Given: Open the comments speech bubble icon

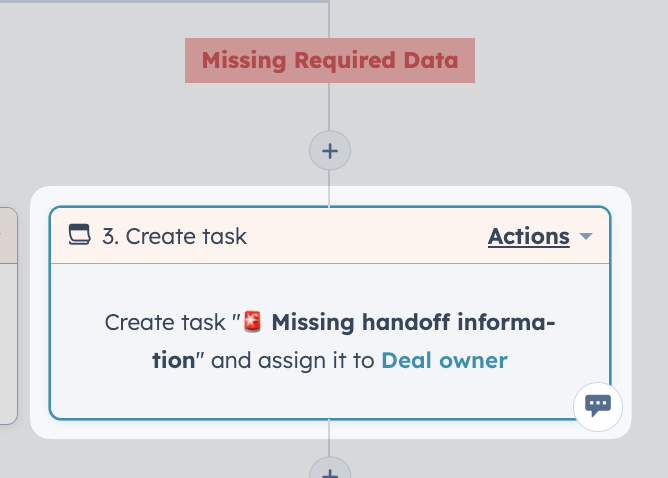Looking at the screenshot, I should 598,406.
